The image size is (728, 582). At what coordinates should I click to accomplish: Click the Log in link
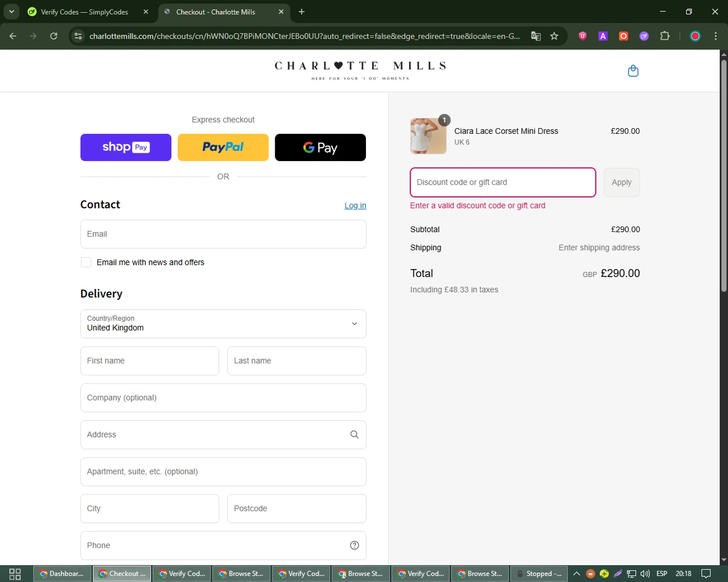[355, 206]
